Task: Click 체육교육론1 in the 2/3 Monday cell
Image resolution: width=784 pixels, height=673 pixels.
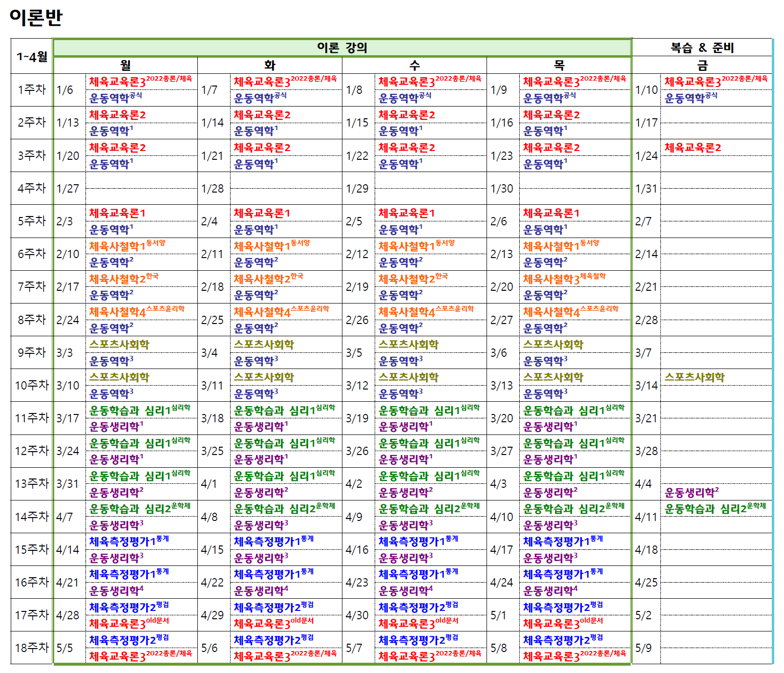Action: point(117,213)
